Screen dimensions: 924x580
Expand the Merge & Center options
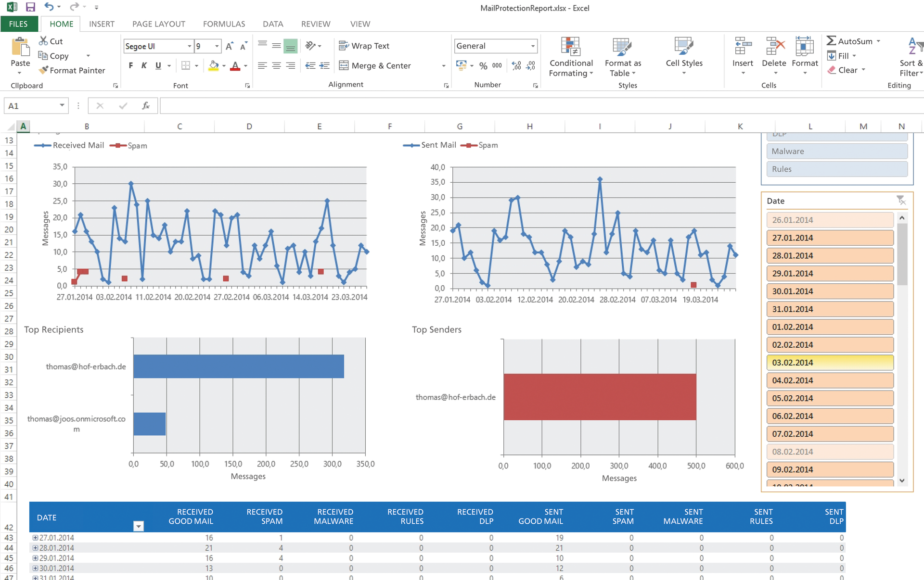443,65
